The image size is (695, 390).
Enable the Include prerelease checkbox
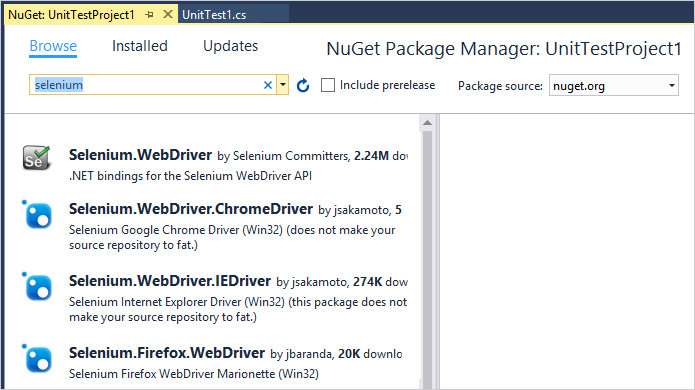[328, 85]
